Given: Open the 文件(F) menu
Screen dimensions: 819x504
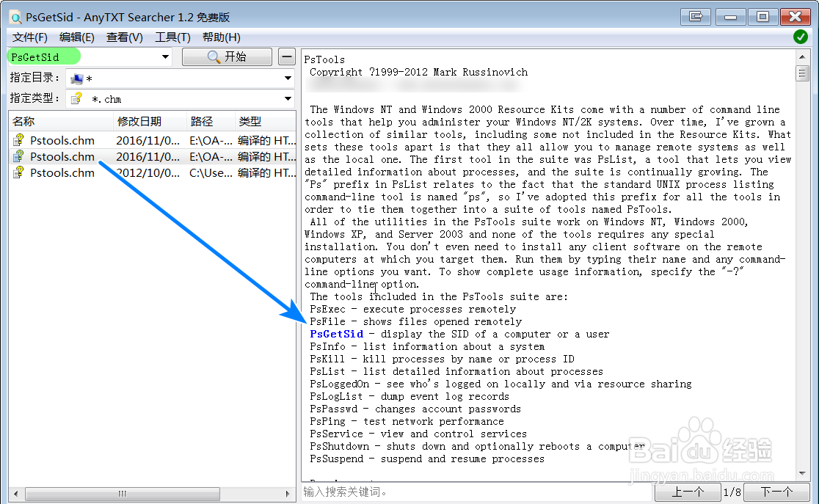Looking at the screenshot, I should (30, 37).
